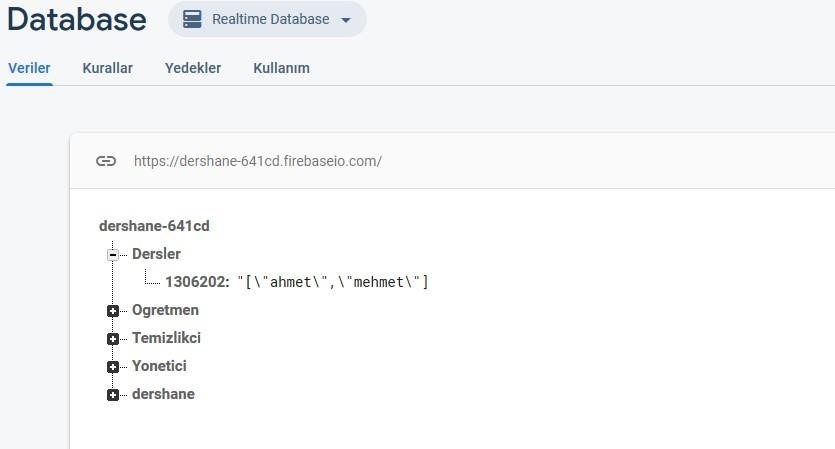Click the link chain icon beside URL
The height and width of the screenshot is (449, 835).
106,161
